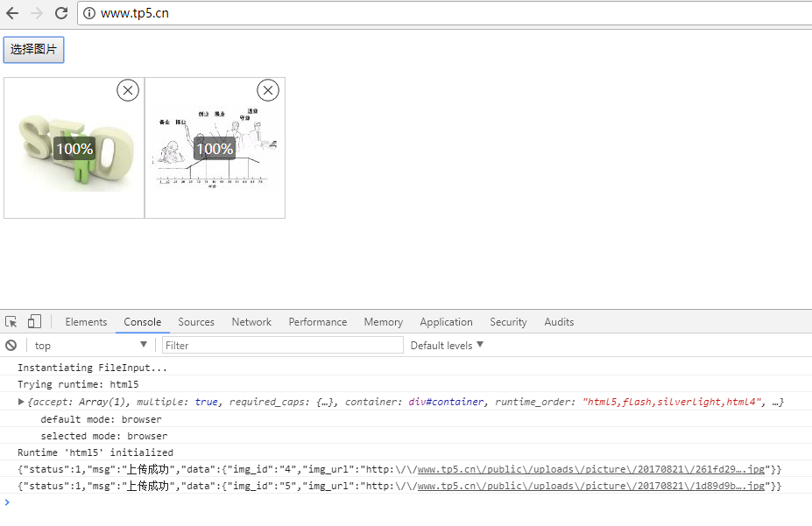Image resolution: width=812 pixels, height=526 pixels.
Task: Click the 选择图片 button
Action: 33,50
